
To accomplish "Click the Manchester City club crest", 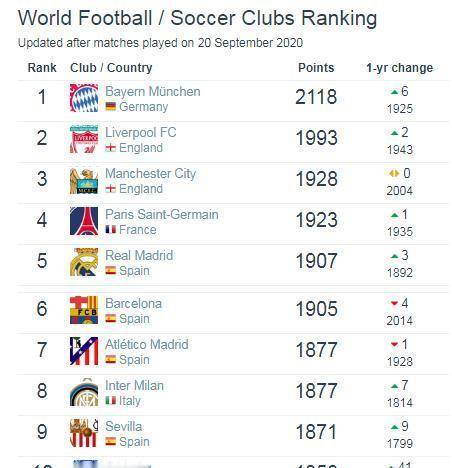I will [84, 180].
